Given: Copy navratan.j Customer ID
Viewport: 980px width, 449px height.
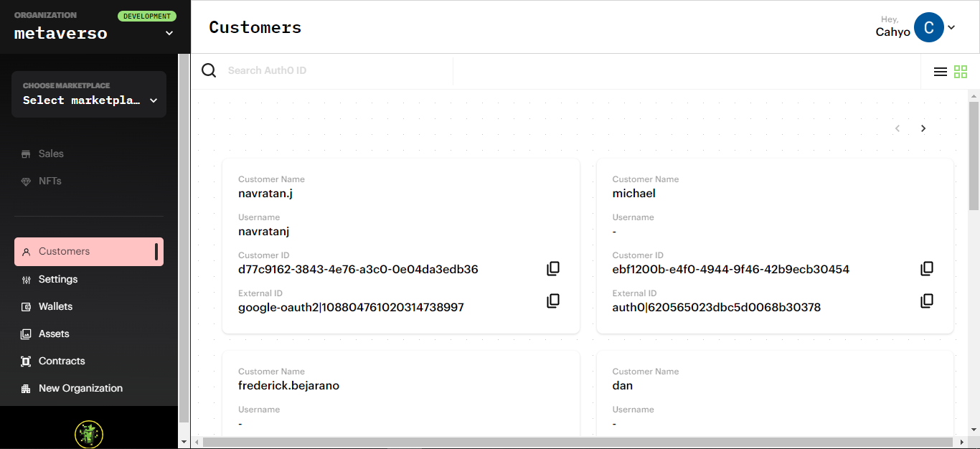Looking at the screenshot, I should (x=553, y=268).
